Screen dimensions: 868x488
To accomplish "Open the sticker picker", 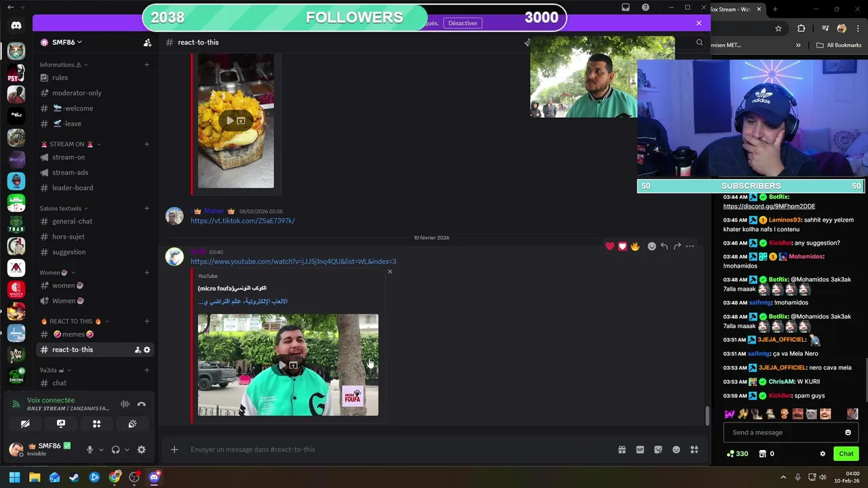I will [x=658, y=449].
